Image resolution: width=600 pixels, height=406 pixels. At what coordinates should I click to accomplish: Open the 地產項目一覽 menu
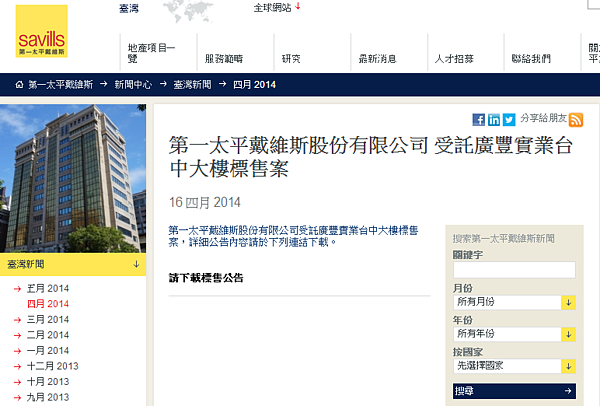151,53
